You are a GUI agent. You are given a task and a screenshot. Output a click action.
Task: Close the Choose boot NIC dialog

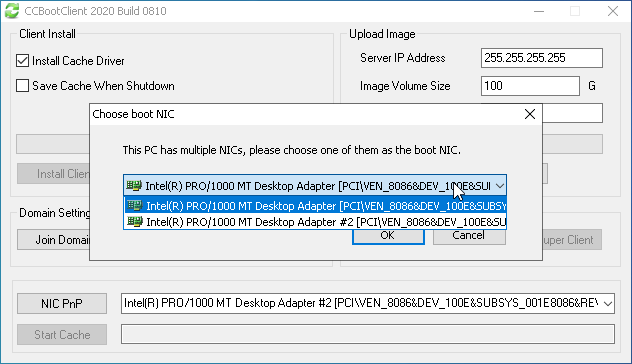pos(530,114)
